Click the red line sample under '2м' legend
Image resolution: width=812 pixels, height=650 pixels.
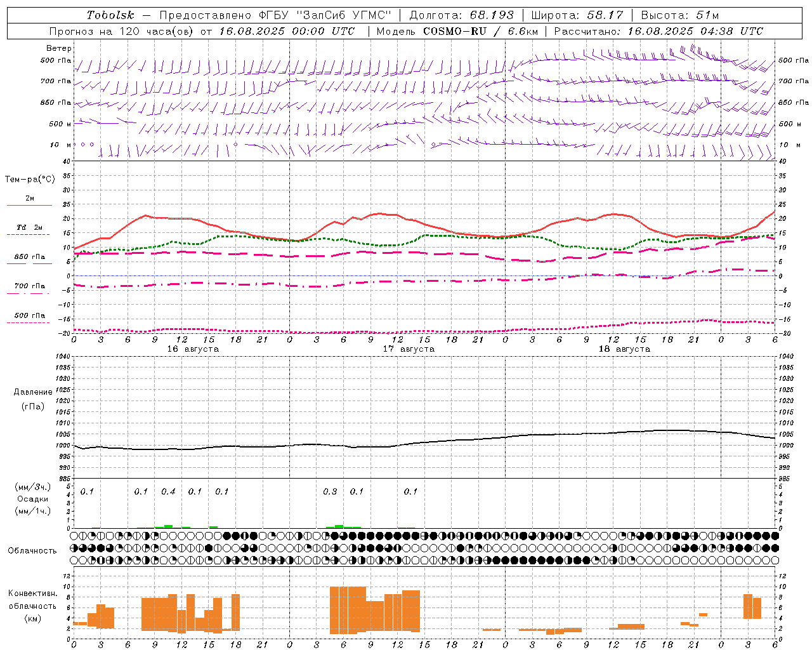tap(29, 206)
